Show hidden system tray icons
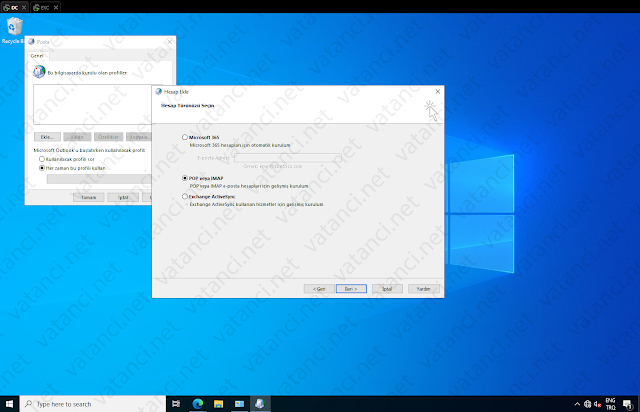This screenshot has height=412, width=640. (577, 404)
